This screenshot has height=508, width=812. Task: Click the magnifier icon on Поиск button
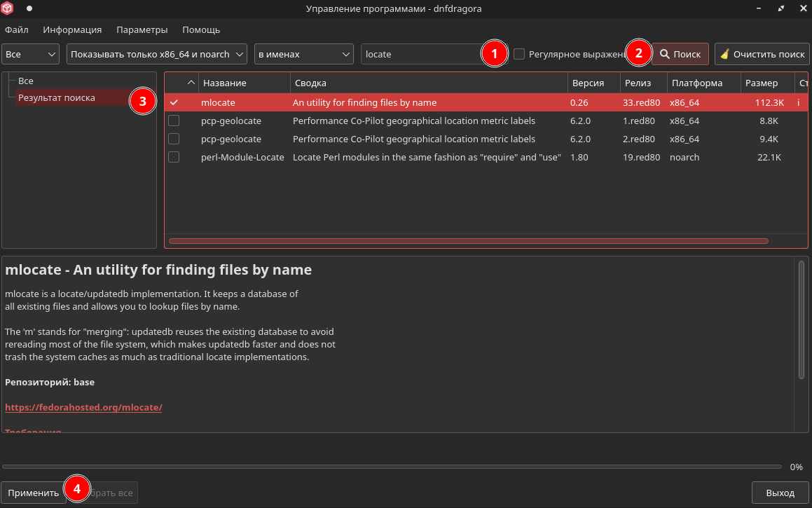point(664,54)
